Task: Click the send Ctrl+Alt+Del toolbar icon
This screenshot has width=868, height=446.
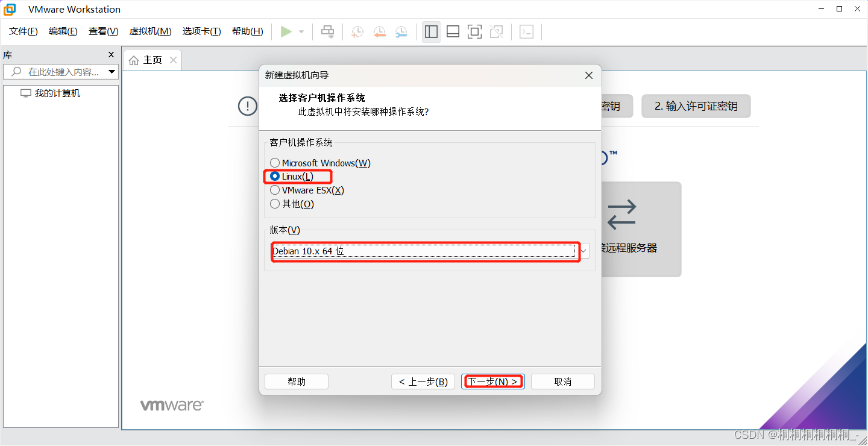Action: pos(328,31)
